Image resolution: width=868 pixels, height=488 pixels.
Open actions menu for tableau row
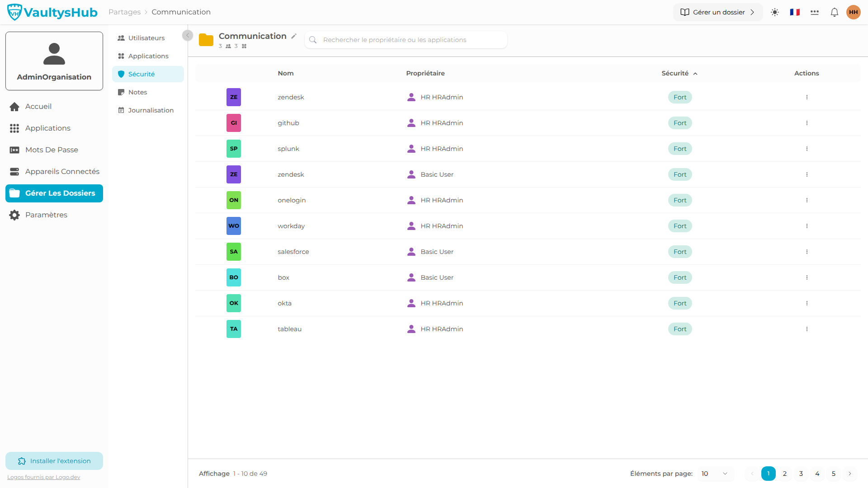click(807, 329)
